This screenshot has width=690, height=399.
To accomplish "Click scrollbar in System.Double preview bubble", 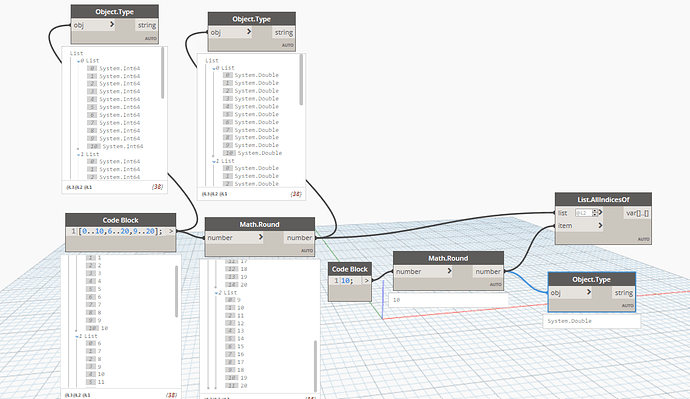I will click(x=301, y=80).
